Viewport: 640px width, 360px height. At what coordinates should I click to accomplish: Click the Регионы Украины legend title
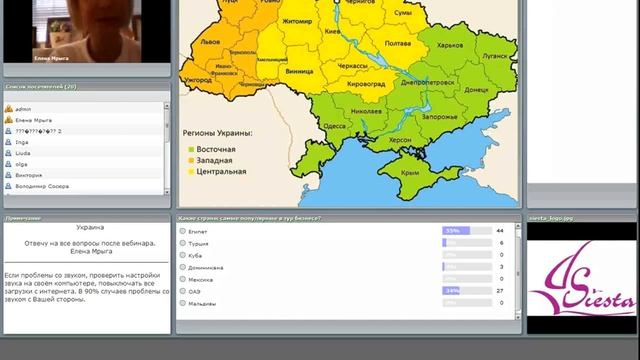217,133
